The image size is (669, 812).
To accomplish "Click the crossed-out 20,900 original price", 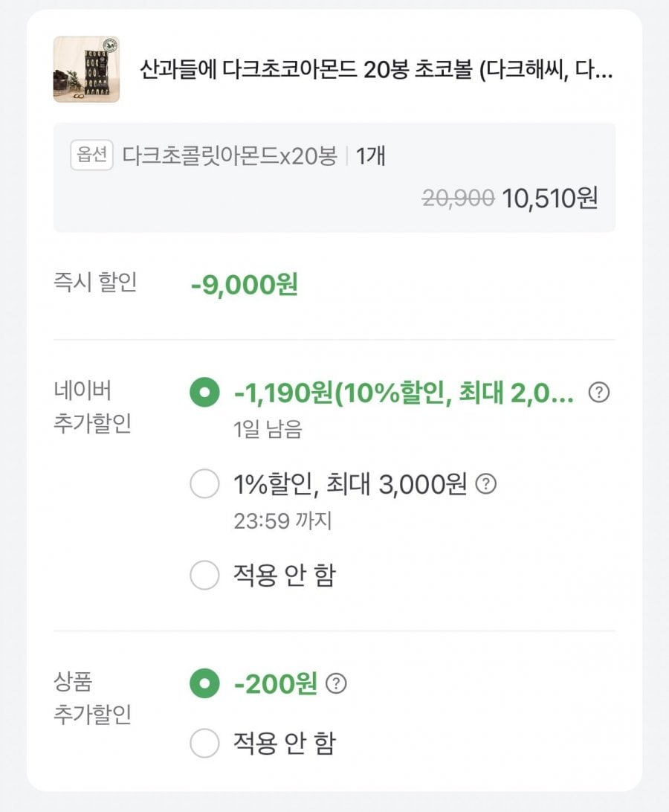I will click(458, 198).
